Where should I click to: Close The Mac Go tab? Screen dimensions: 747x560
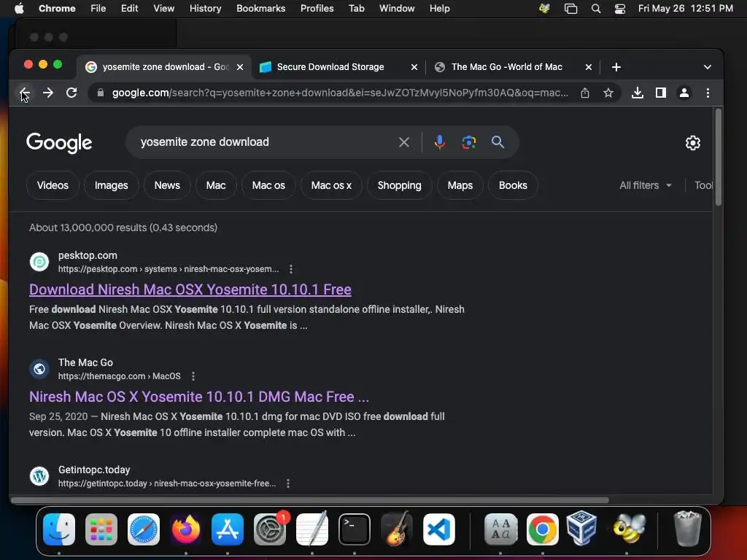(589, 67)
